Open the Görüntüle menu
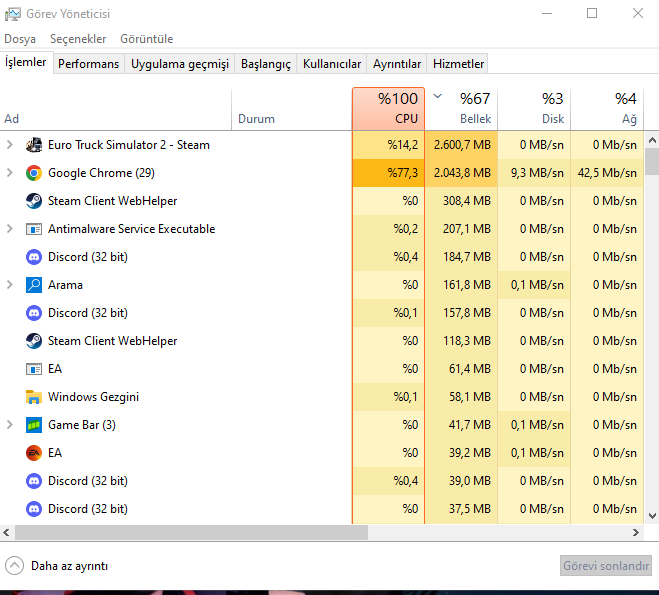This screenshot has height=595, width=659. pos(147,39)
